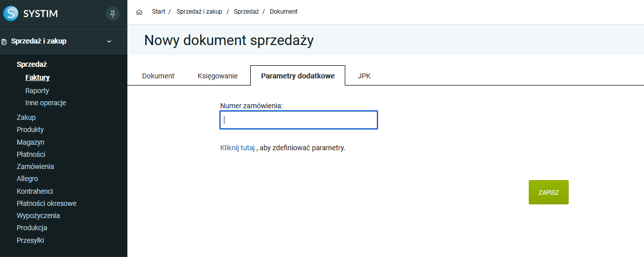The image size is (644, 257).
Task: Expand the Magazyn sidebar section
Action: 30,142
